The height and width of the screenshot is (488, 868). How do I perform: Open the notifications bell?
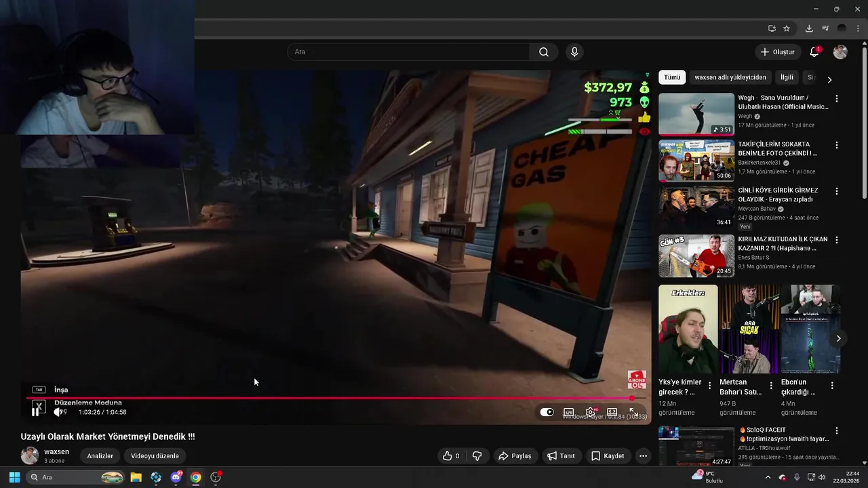[814, 52]
